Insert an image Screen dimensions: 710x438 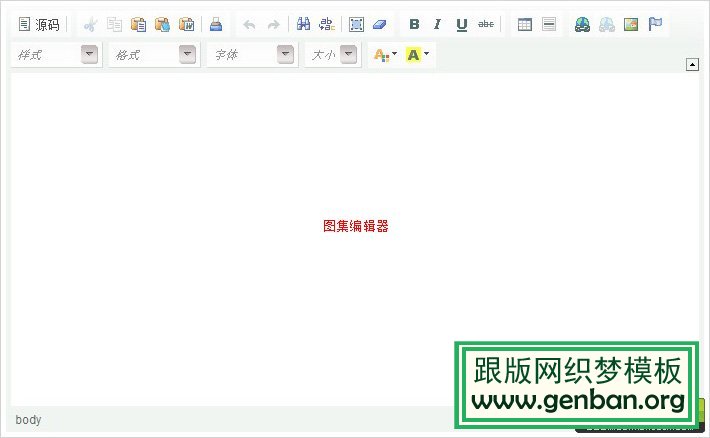pyautogui.click(x=631, y=24)
